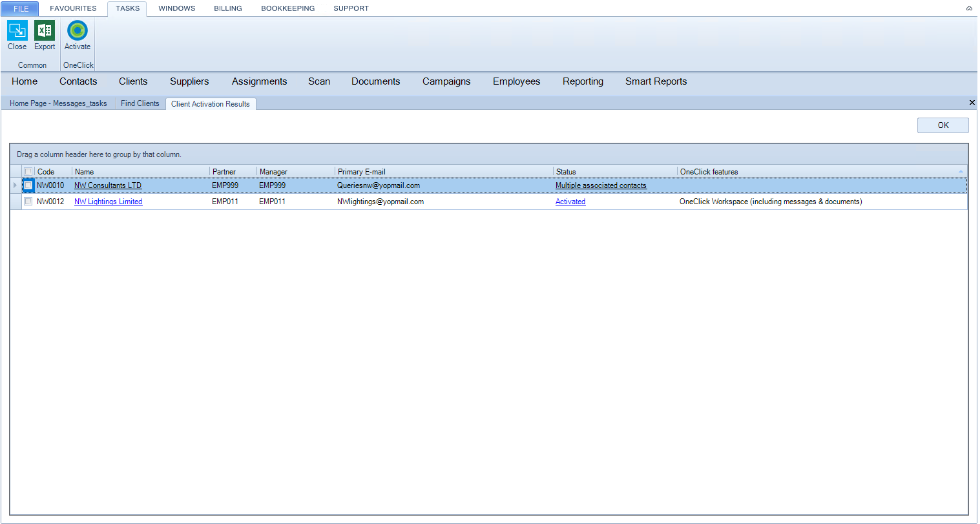Open the Smart Reports section
Screen dimensions: 980x524
tap(656, 81)
